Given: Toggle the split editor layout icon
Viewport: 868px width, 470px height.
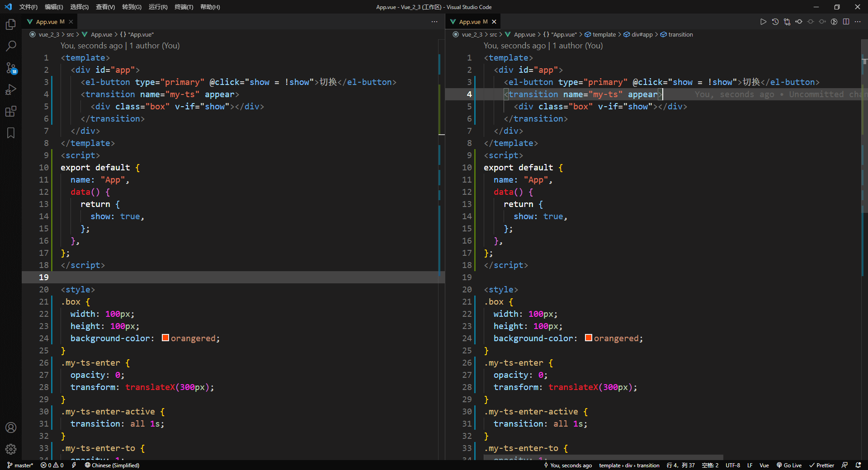Looking at the screenshot, I should pyautogui.click(x=846, y=22).
